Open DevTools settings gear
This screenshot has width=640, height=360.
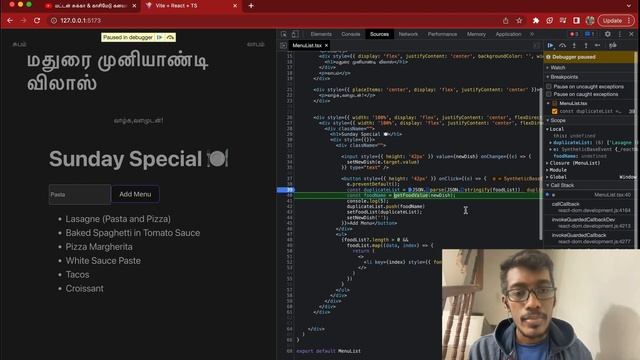tap(608, 34)
